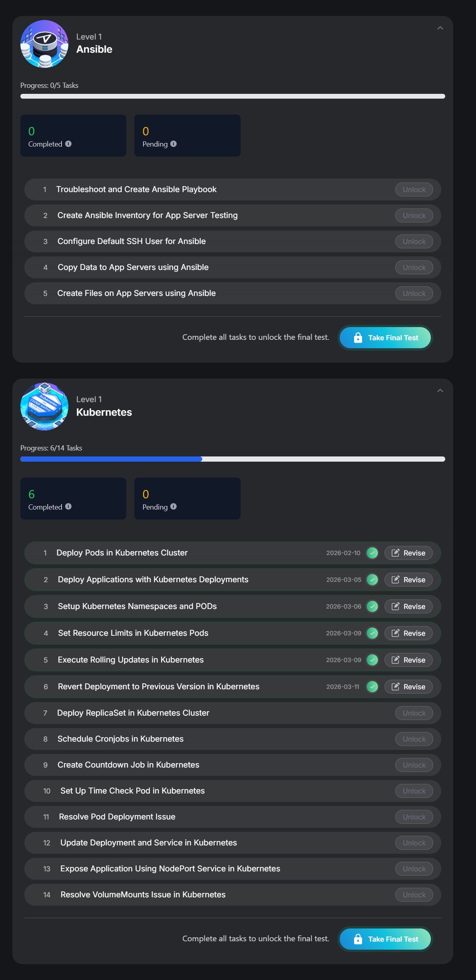The width and height of the screenshot is (476, 980).
Task: Click green checkmark for Set Resource Limits
Action: (x=372, y=633)
